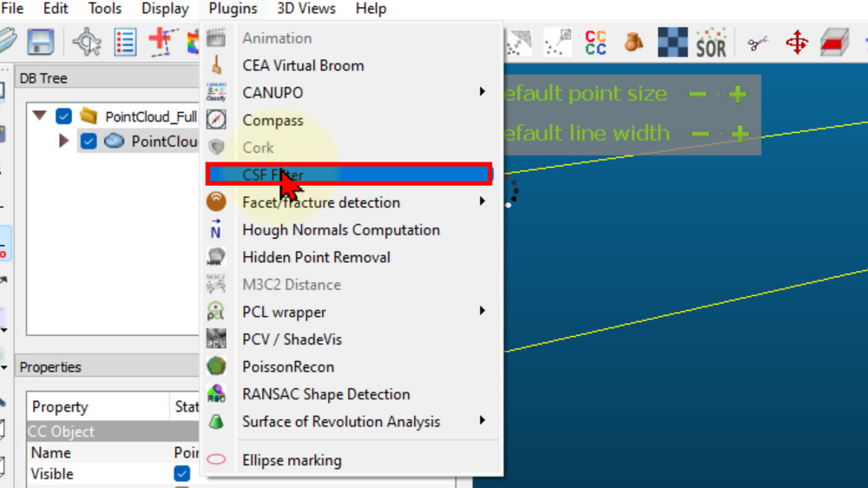Increase default line width with plus
868x488 pixels.
(x=740, y=134)
